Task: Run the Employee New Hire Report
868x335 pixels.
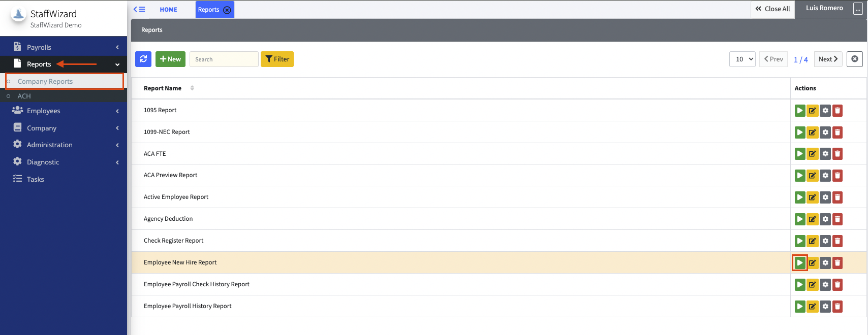Action: click(800, 262)
